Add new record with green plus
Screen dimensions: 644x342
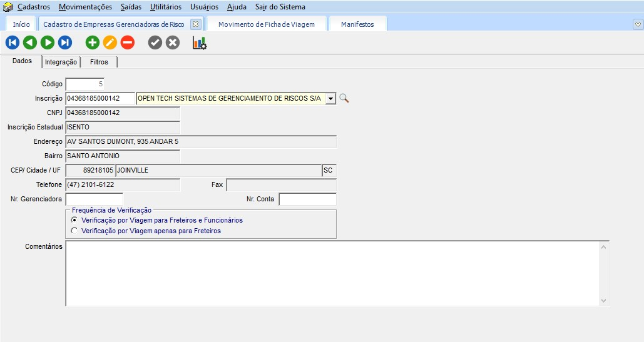tap(93, 43)
